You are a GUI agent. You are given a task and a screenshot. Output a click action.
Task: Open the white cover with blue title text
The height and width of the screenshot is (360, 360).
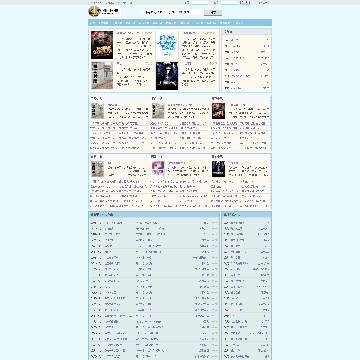point(167,45)
